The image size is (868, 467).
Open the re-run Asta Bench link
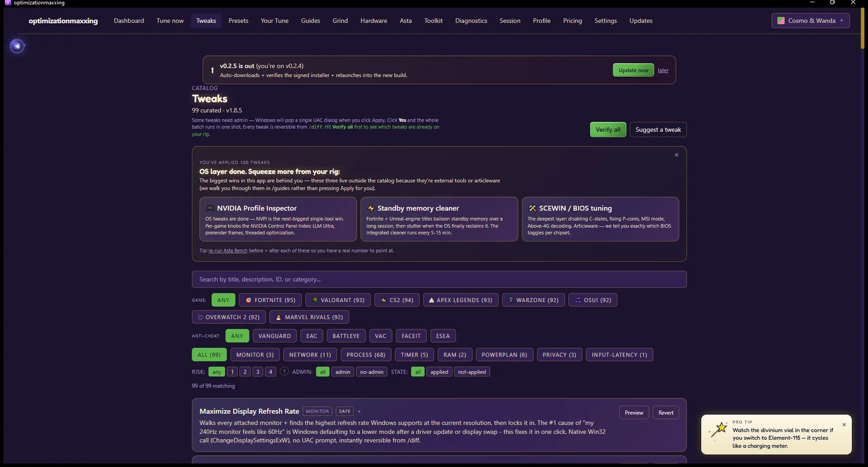click(x=228, y=251)
